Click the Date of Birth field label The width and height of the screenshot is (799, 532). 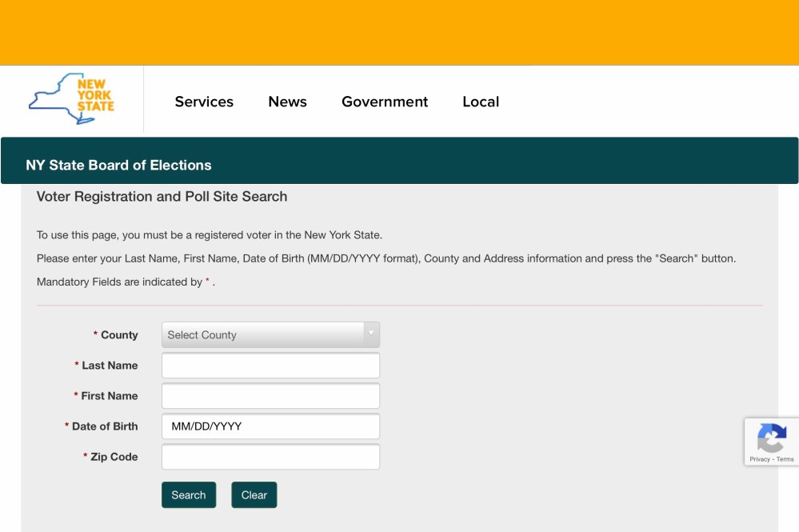coord(105,426)
